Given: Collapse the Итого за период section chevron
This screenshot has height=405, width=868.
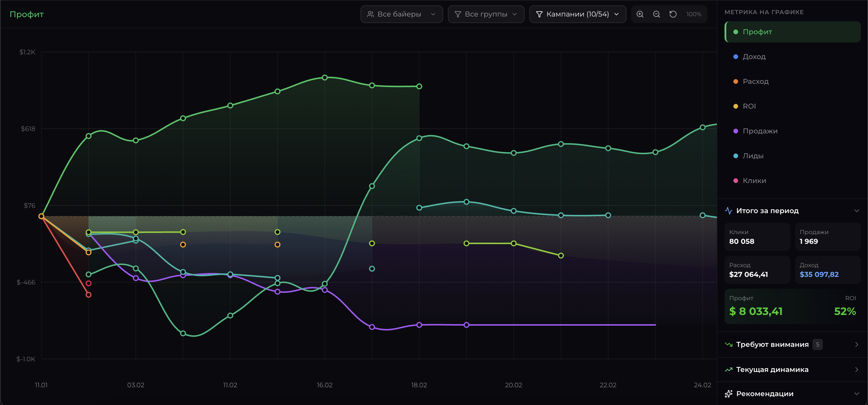Looking at the screenshot, I should [856, 210].
